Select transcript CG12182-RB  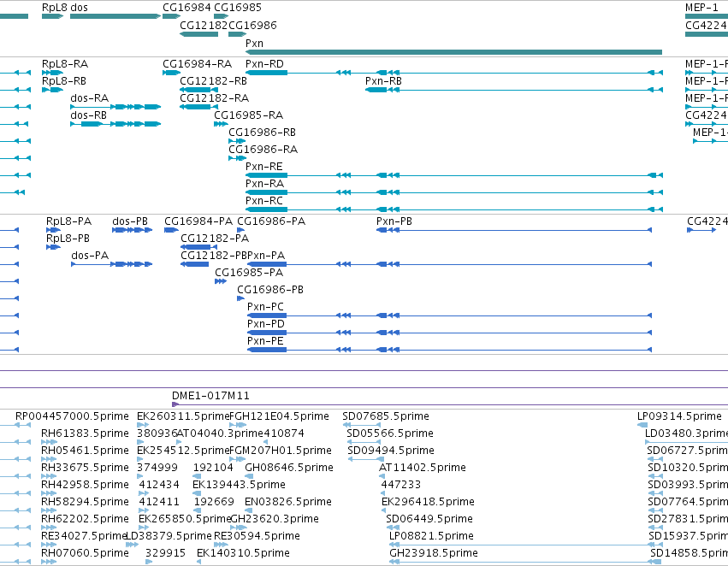pyautogui.click(x=198, y=90)
